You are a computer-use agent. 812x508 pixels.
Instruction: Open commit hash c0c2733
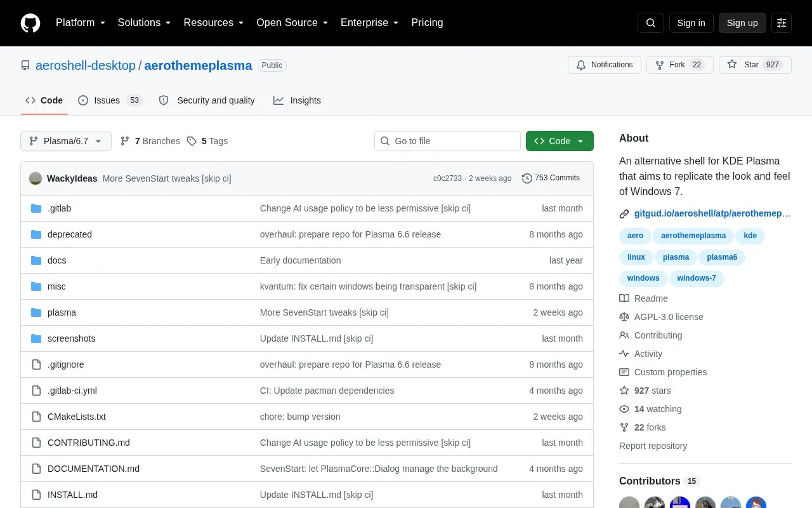click(447, 178)
